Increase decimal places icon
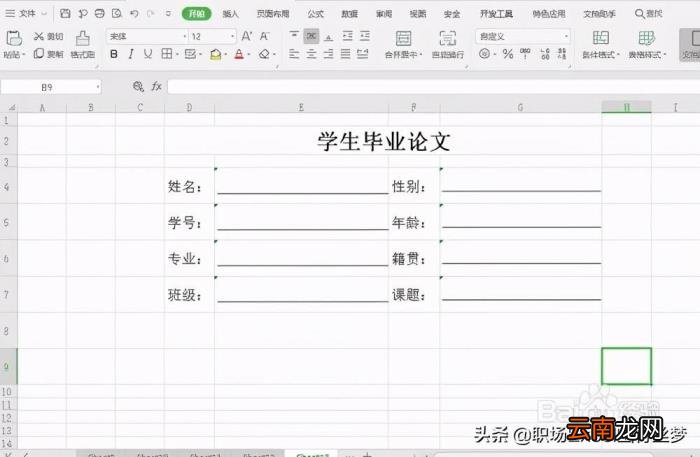 545,54
